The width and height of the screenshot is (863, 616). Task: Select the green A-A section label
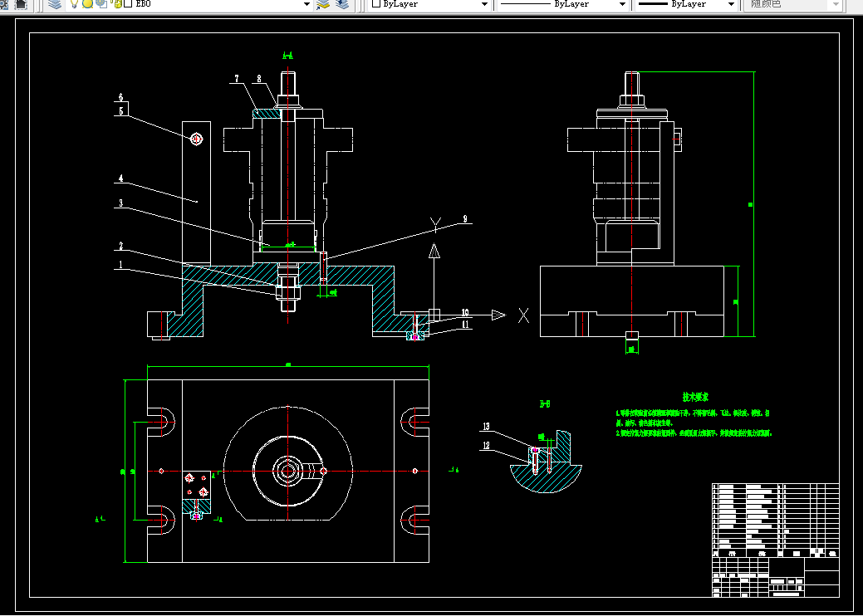point(288,56)
